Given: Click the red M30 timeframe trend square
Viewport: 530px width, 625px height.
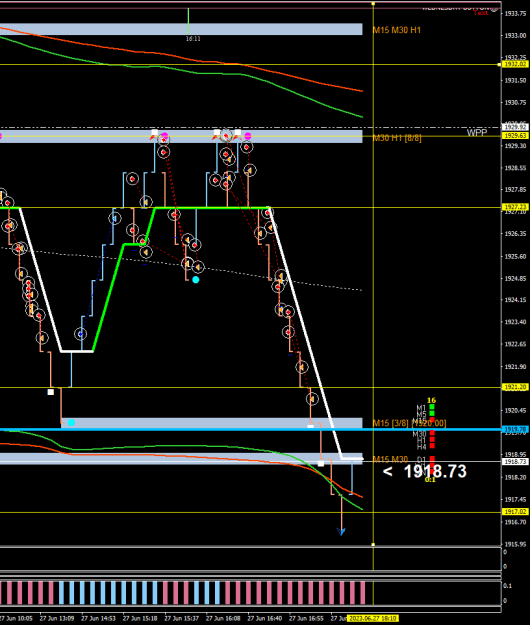Looking at the screenshot, I should pyautogui.click(x=432, y=433).
